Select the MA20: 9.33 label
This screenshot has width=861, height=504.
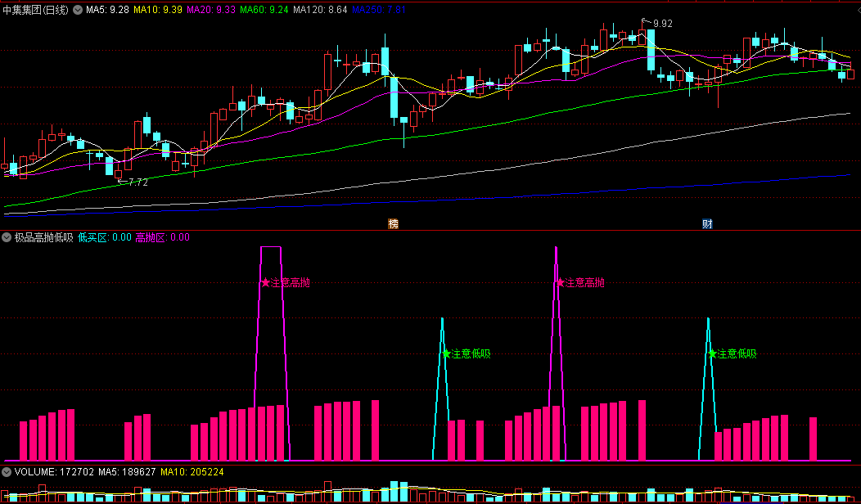coord(211,10)
